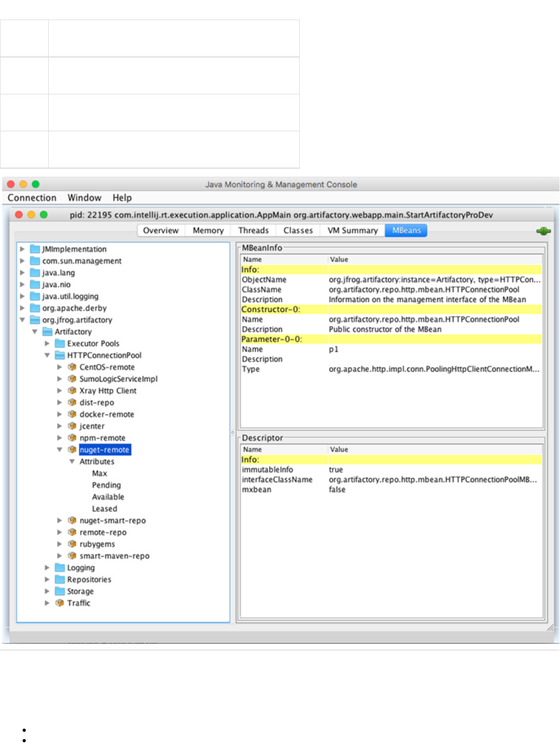The image size is (560, 755).
Task: Click the docker-remote MBean icon
Action: coord(72,414)
